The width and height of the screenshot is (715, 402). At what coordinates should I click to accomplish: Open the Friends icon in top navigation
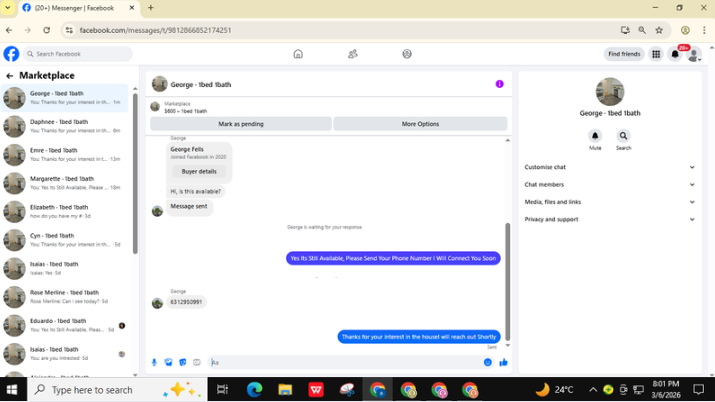pos(352,54)
